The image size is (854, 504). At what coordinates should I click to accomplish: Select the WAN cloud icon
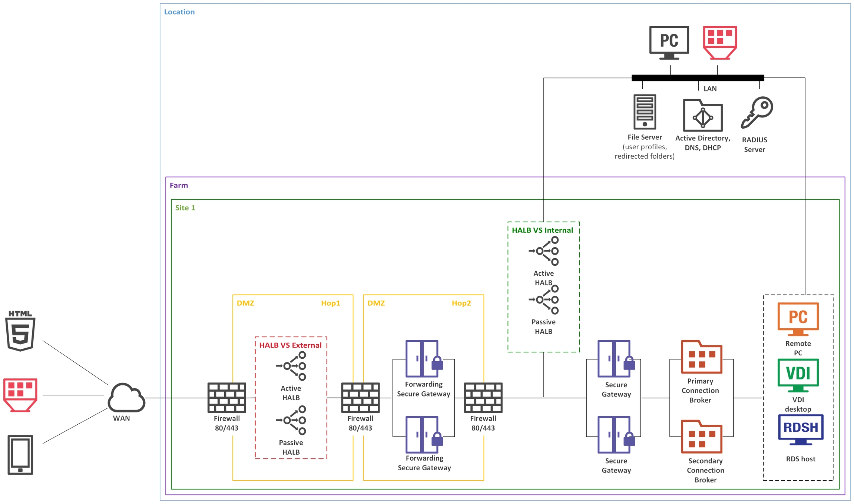pyautogui.click(x=126, y=398)
